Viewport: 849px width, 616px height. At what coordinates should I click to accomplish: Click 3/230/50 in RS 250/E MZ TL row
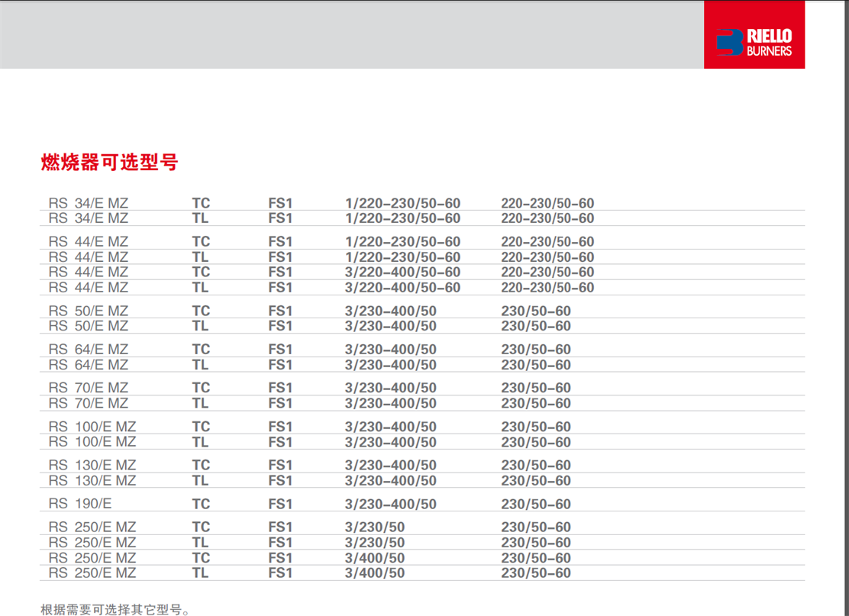pyautogui.click(x=375, y=543)
